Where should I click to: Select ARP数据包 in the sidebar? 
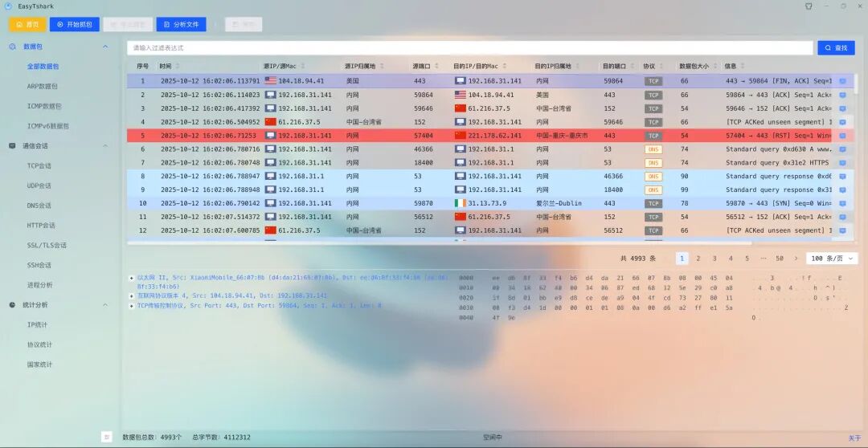pos(43,86)
